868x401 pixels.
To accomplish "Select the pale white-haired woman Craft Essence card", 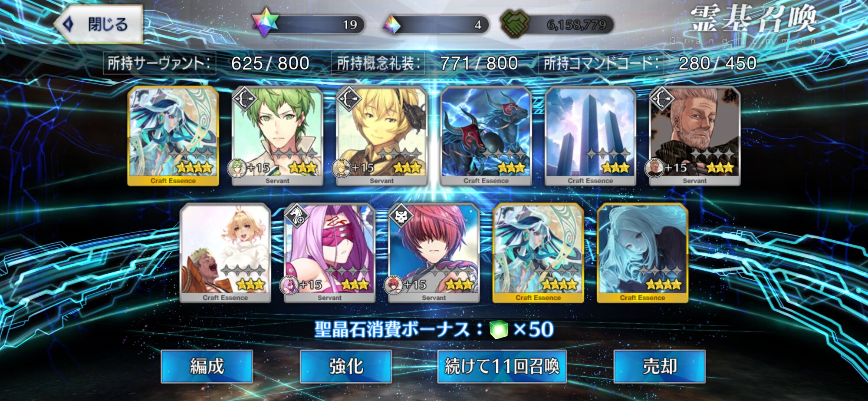I will click(642, 253).
